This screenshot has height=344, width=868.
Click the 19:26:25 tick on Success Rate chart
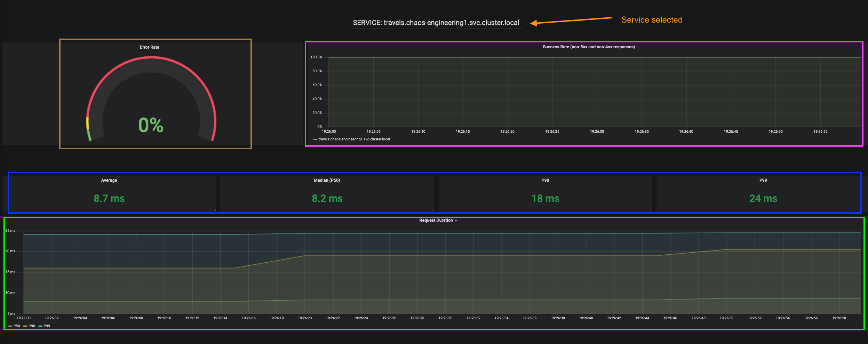pyautogui.click(x=552, y=131)
